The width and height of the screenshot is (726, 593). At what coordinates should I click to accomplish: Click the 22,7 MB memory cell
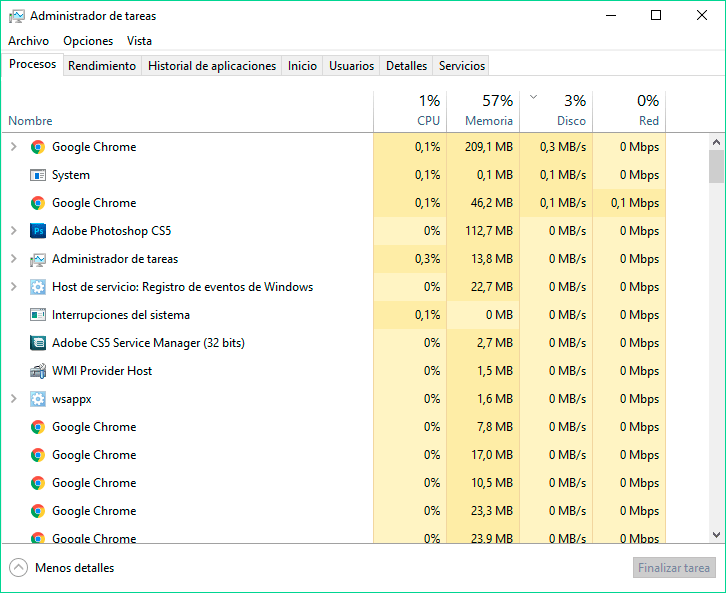point(483,287)
